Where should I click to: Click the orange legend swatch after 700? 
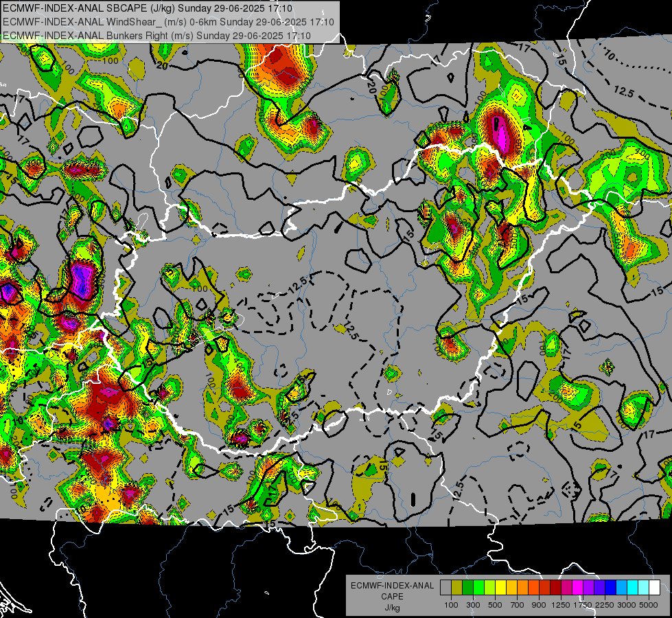(523, 587)
